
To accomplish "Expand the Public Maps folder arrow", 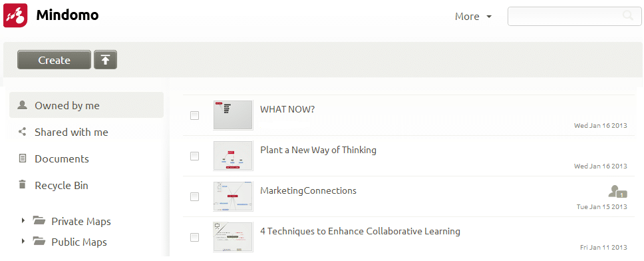I will click(23, 241).
